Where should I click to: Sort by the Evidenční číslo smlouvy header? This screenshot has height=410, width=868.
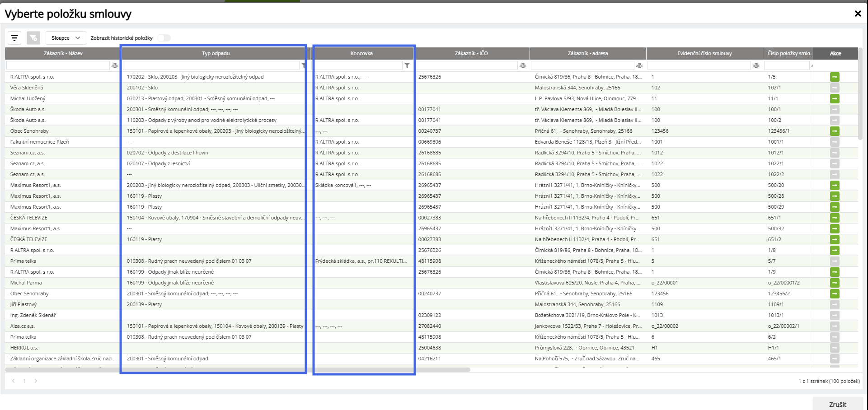pos(704,53)
